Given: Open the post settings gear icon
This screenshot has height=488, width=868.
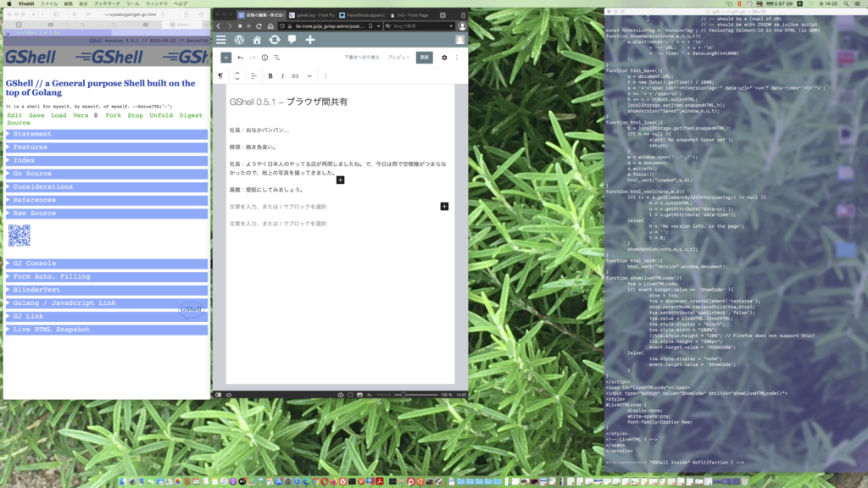Looking at the screenshot, I should 444,58.
